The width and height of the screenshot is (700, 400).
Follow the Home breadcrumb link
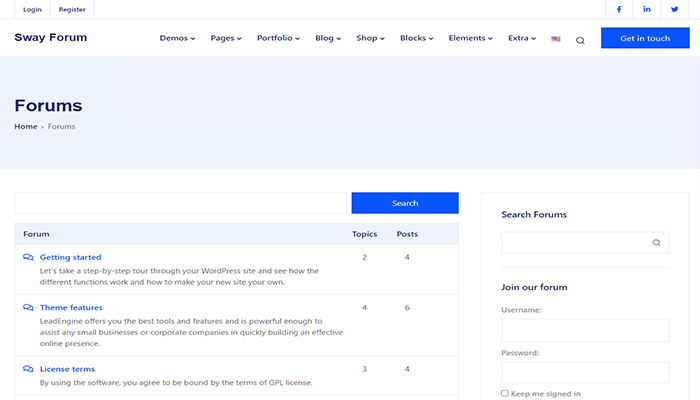[26, 126]
